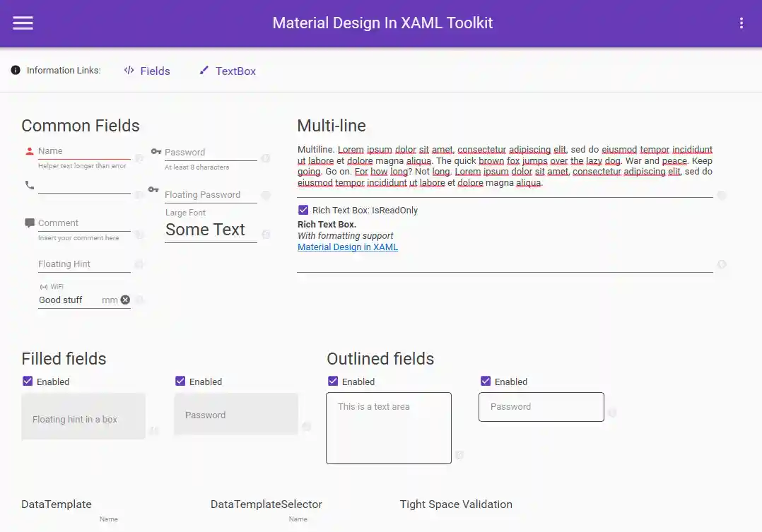Focus the filled Password box
The image size is (762, 532).
pos(235,415)
